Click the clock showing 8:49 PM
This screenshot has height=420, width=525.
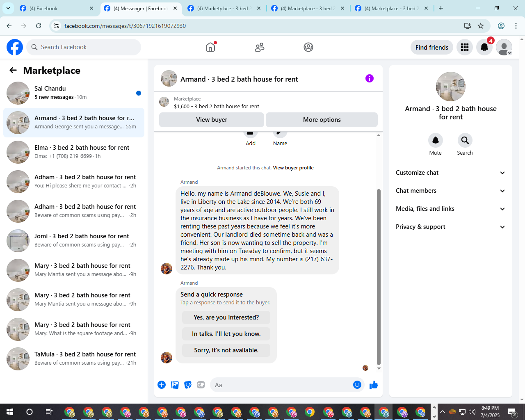point(490,412)
